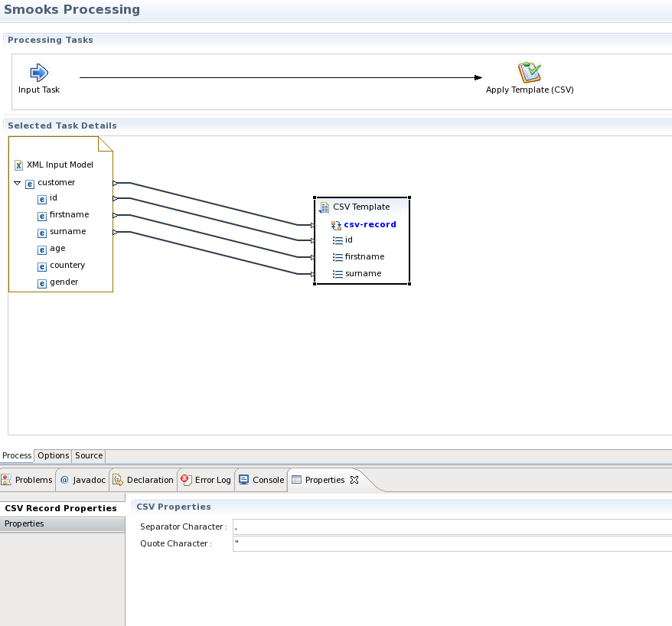Select the Apply Template (CSV) task icon
The image size is (672, 626).
(530, 72)
